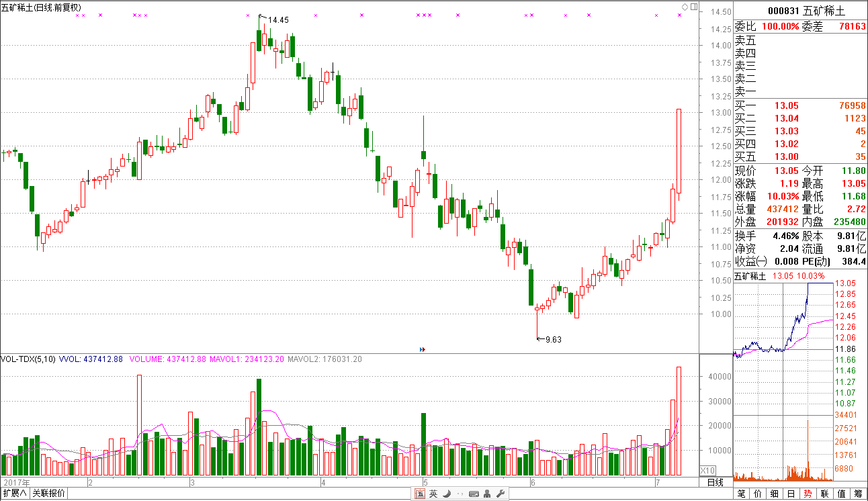Click the 量比 2.72 value
Viewport: 868px width, 501px height.
[x=858, y=210]
